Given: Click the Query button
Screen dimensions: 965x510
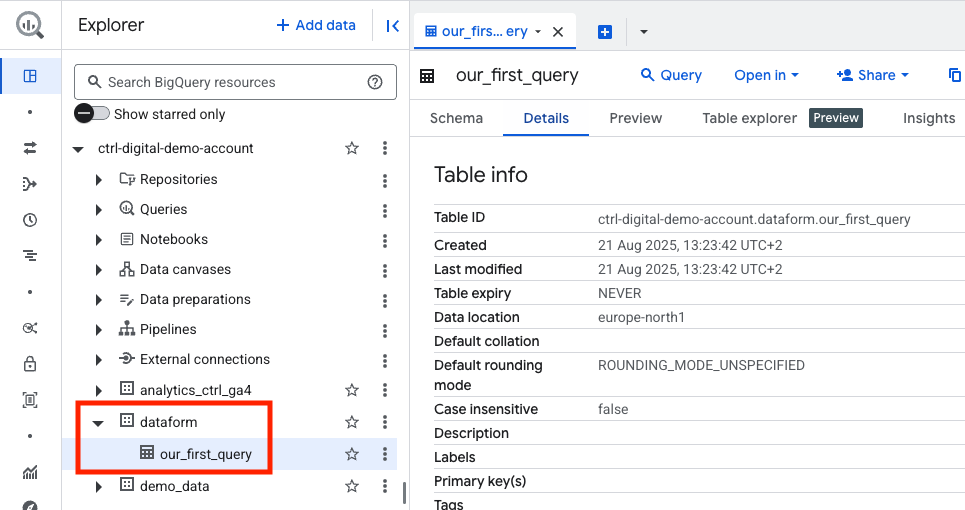Looking at the screenshot, I should pos(671,75).
